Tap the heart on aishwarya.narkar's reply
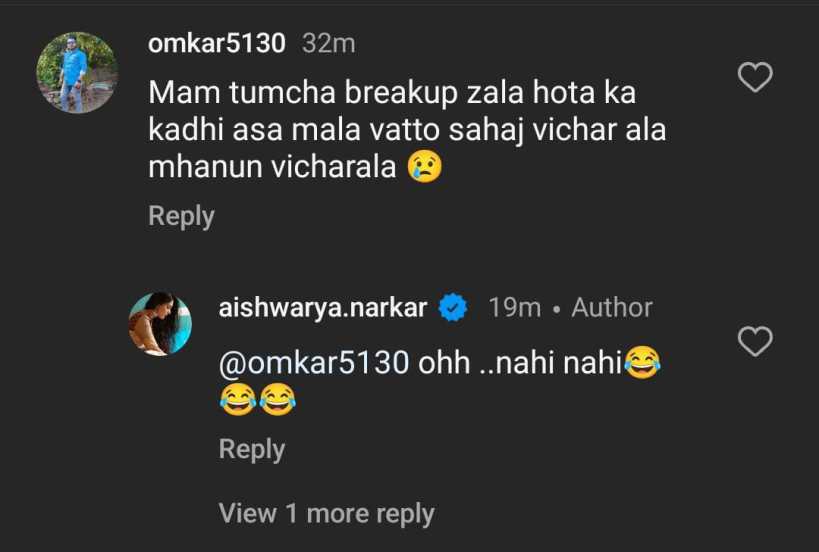Image resolution: width=819 pixels, height=552 pixels. 754,342
